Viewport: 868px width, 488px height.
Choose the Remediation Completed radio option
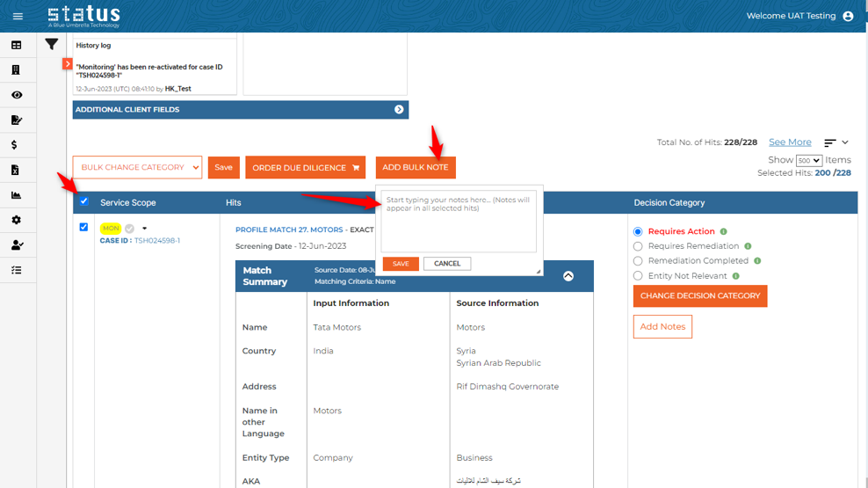[x=638, y=261]
